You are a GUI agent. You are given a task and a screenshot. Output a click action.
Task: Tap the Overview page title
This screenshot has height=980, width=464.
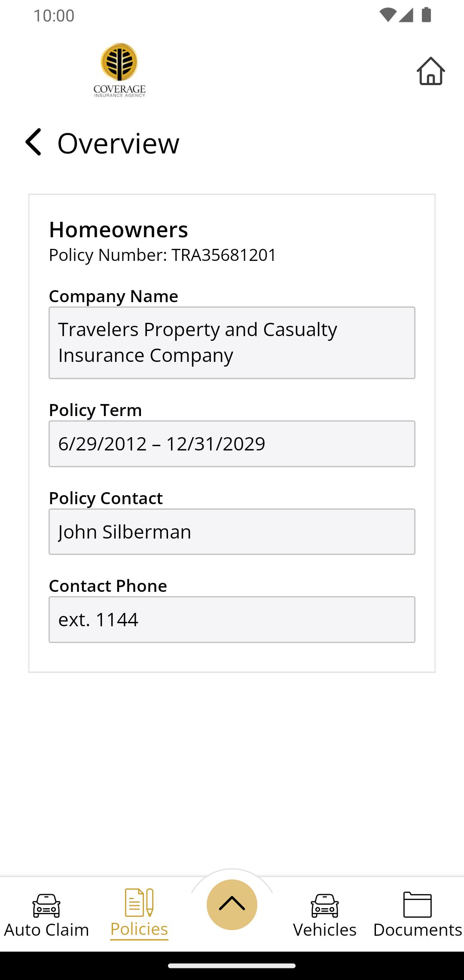coord(118,143)
